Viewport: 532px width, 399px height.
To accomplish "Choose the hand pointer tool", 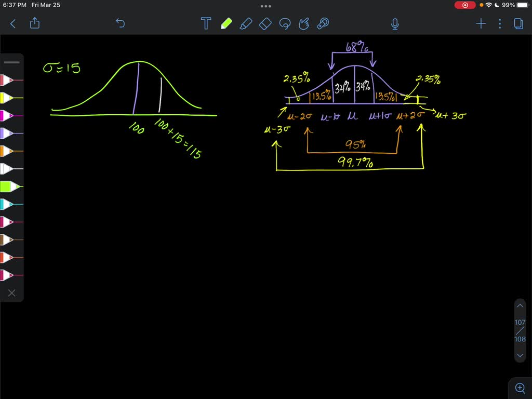I will pos(304,23).
